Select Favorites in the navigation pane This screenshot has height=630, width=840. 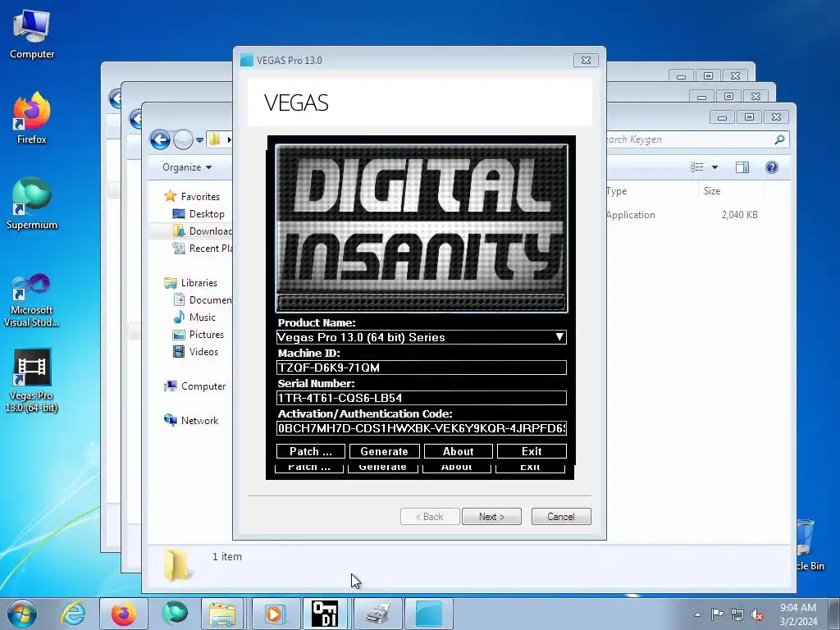pyautogui.click(x=200, y=197)
